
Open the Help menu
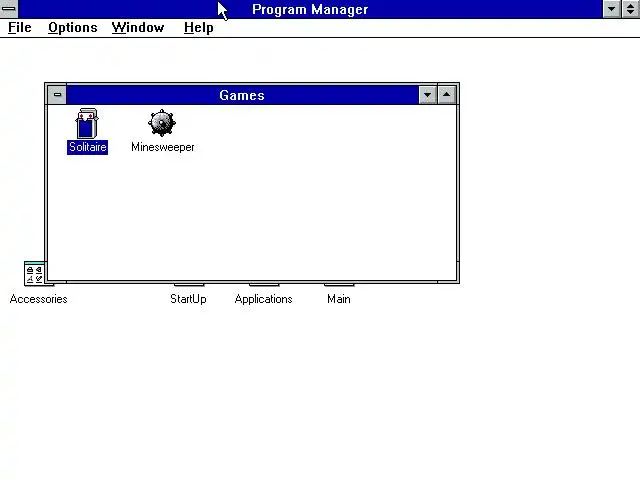tap(199, 28)
